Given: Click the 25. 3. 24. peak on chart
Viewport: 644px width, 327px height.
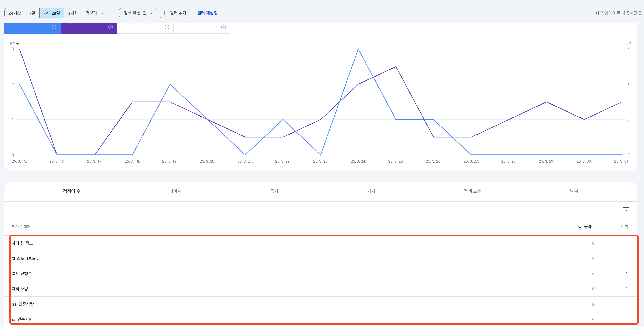Looking at the screenshot, I should click(x=358, y=49).
